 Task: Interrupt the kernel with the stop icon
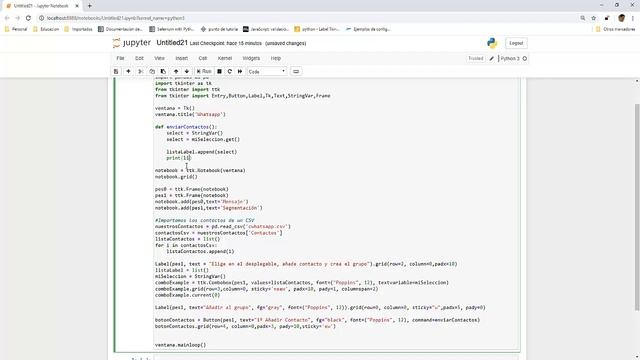(x=219, y=71)
